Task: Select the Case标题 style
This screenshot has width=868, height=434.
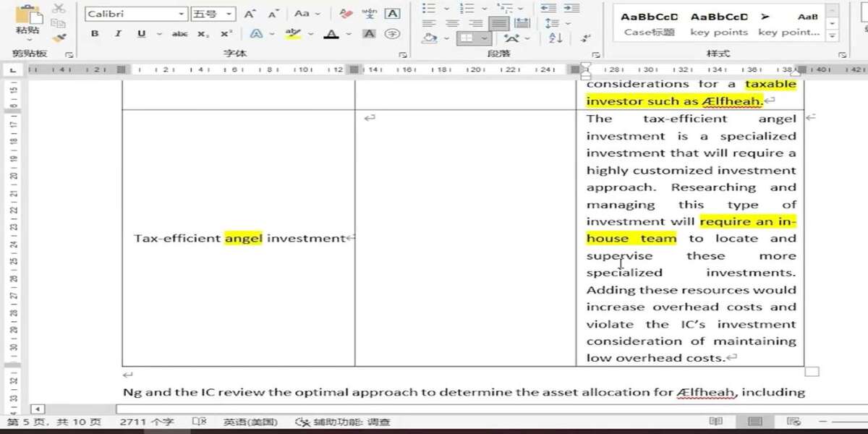Action: coord(649,24)
